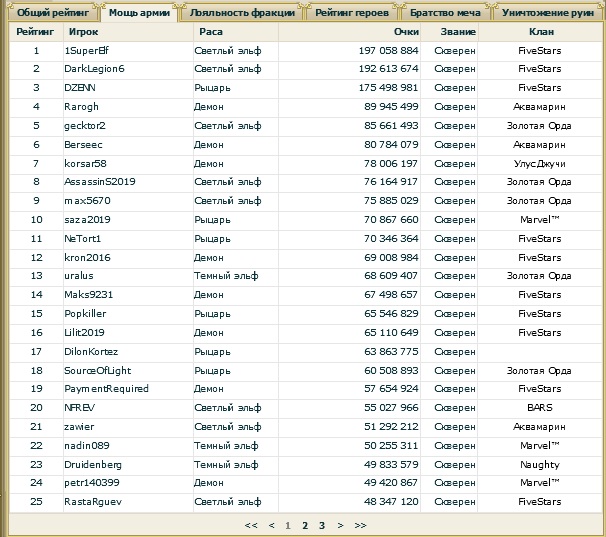The width and height of the screenshot is (606, 537).
Task: Select player 1SuperBf in the list
Action: tap(87, 50)
